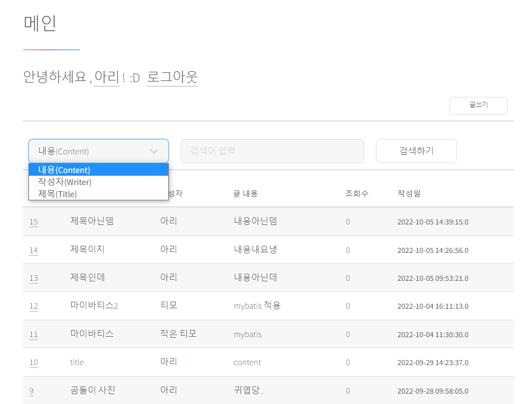Click writer cell 티모 in row 12
The width and height of the screenshot is (532, 404).
click(169, 305)
